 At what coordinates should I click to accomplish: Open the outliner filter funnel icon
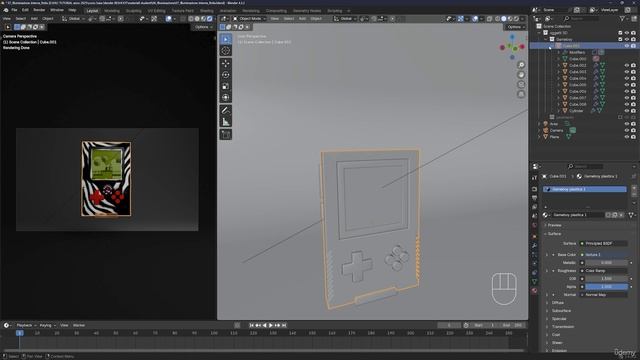(x=622, y=19)
